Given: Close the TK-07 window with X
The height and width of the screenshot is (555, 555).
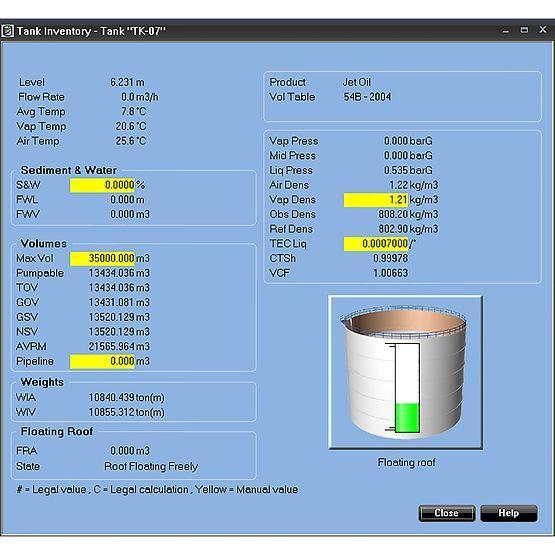Looking at the screenshot, I should point(542,30).
